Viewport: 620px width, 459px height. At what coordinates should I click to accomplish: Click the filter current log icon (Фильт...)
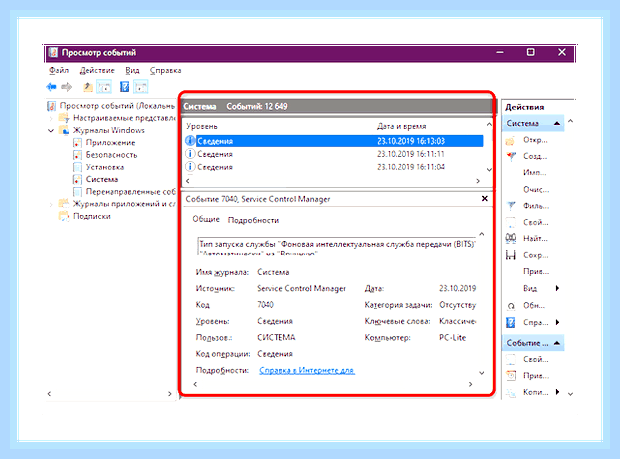tap(511, 206)
